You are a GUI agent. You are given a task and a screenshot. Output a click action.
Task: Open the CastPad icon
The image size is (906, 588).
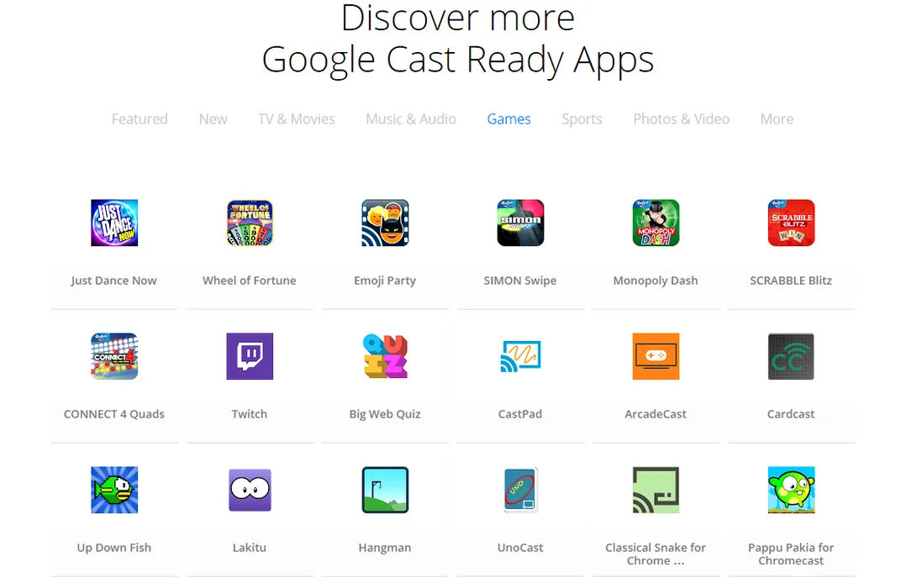520,356
